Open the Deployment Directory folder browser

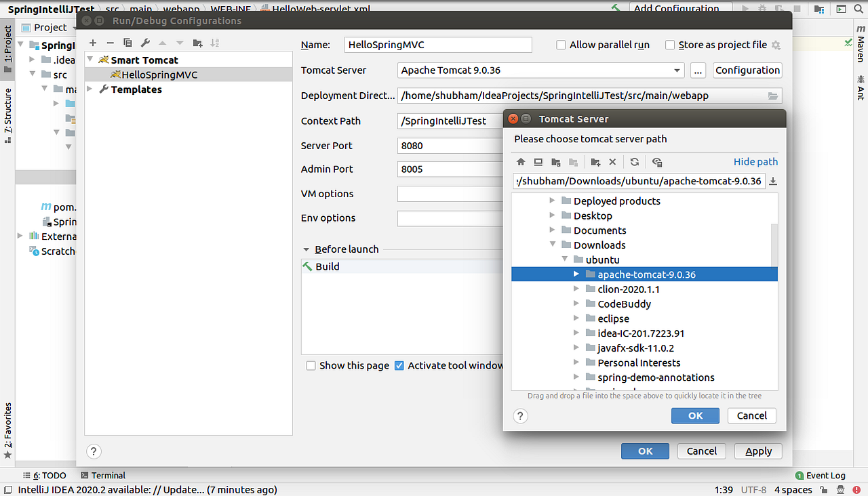(773, 96)
